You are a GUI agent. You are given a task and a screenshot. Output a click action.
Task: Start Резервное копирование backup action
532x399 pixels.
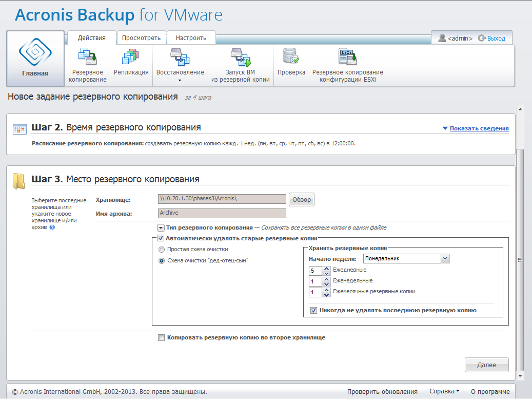[x=88, y=65]
